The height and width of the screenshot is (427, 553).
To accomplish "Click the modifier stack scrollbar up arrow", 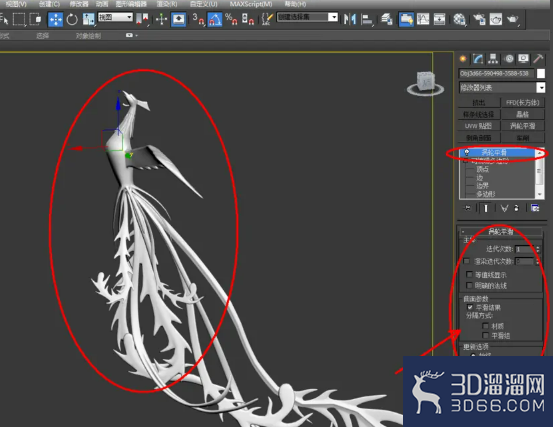I will pyautogui.click(x=539, y=152).
